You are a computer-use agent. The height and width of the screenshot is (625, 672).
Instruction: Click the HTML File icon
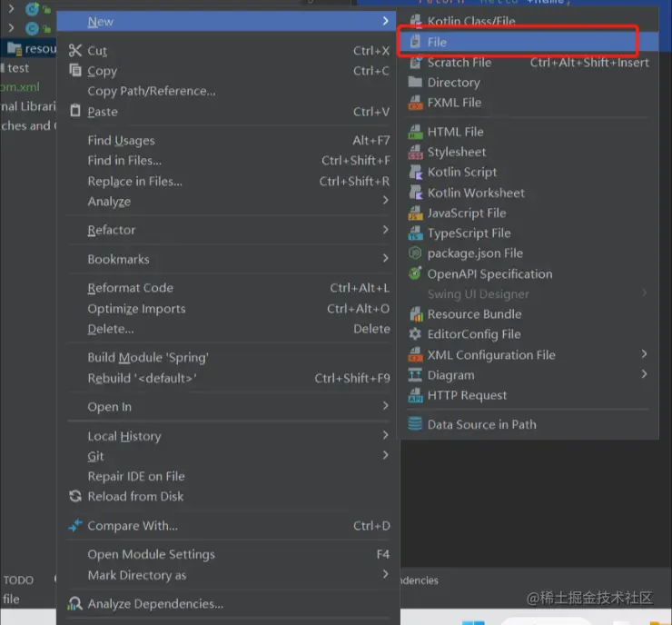coord(415,132)
